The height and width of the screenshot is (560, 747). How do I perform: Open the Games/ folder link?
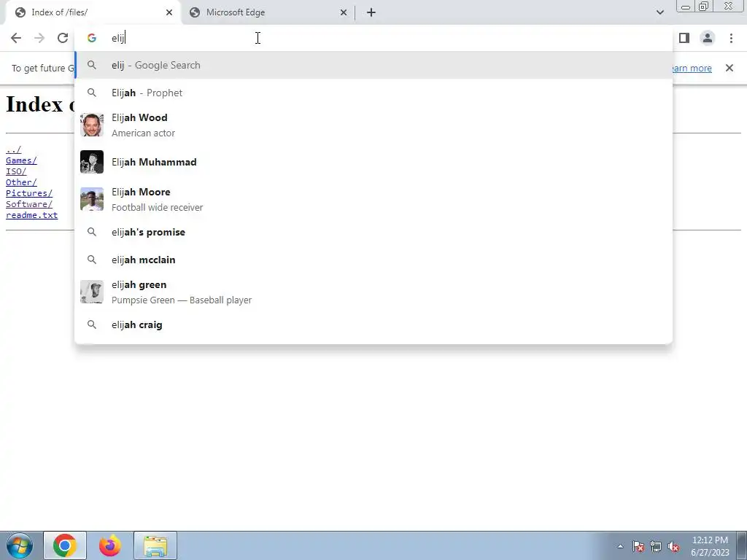click(21, 160)
